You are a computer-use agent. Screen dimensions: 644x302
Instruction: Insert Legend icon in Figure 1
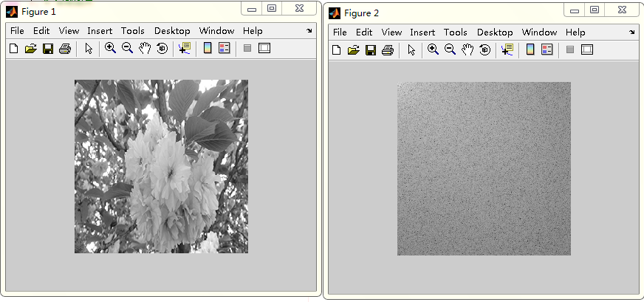pos(225,49)
